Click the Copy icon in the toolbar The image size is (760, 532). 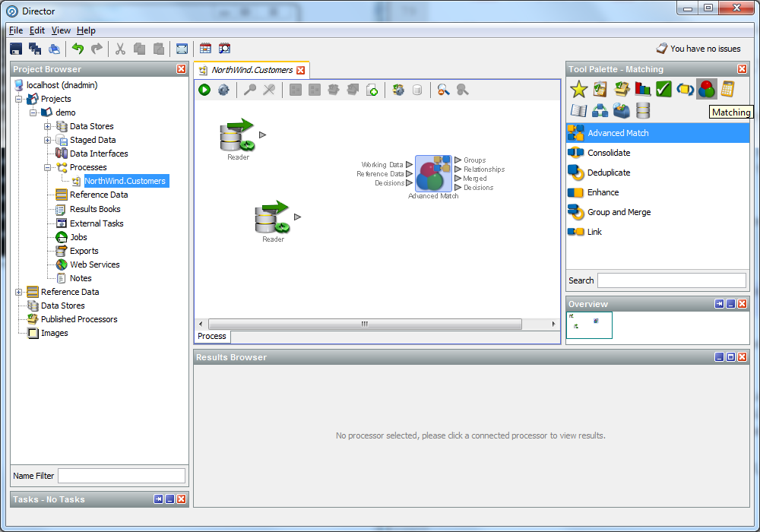pyautogui.click(x=140, y=49)
